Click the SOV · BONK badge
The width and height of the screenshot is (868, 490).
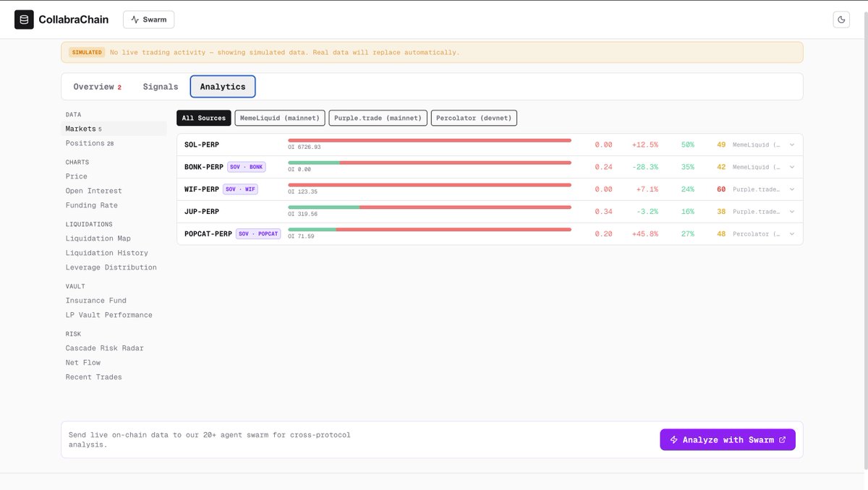coord(247,167)
